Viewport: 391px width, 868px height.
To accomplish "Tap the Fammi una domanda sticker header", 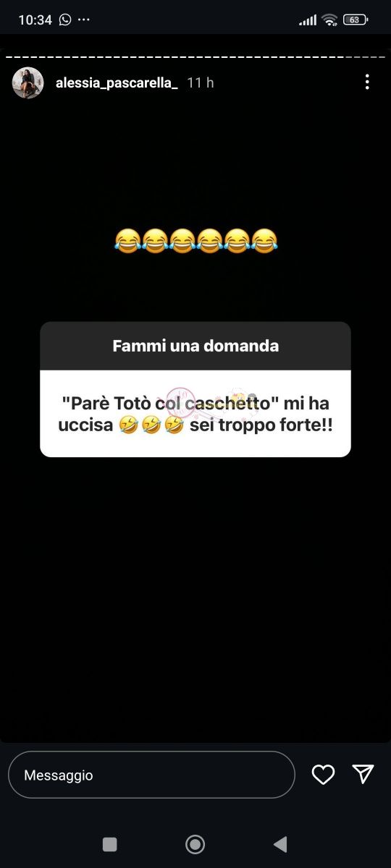I will click(195, 346).
